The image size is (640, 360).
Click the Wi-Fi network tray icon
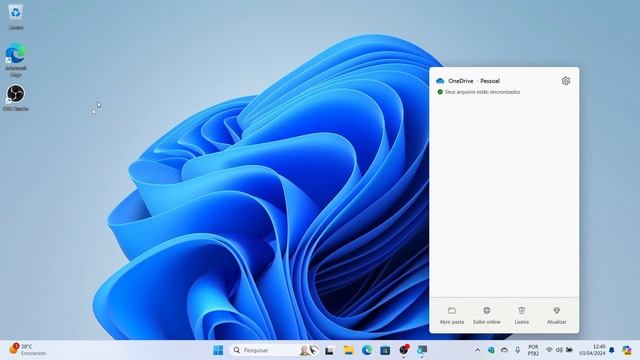(x=549, y=350)
